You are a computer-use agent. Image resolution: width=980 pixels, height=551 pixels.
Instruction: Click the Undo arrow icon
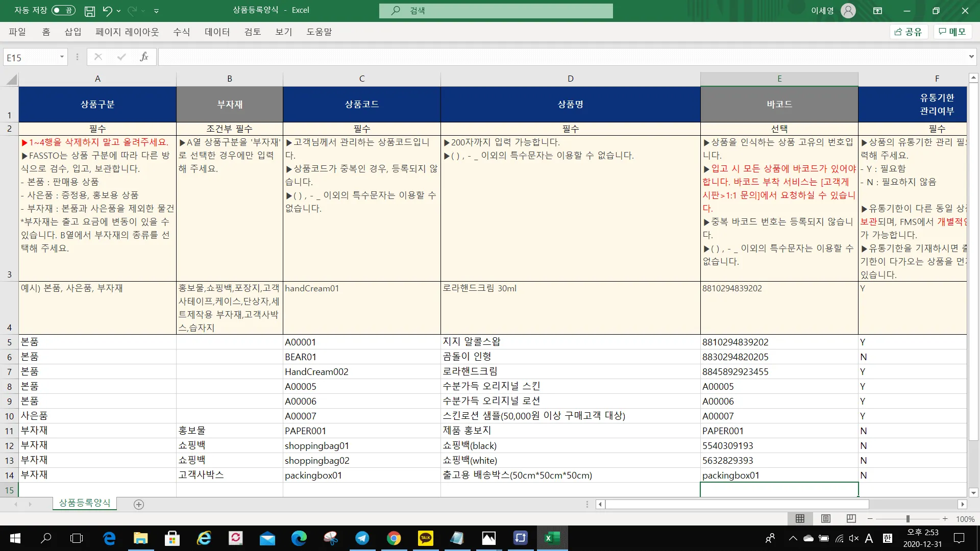107,11
